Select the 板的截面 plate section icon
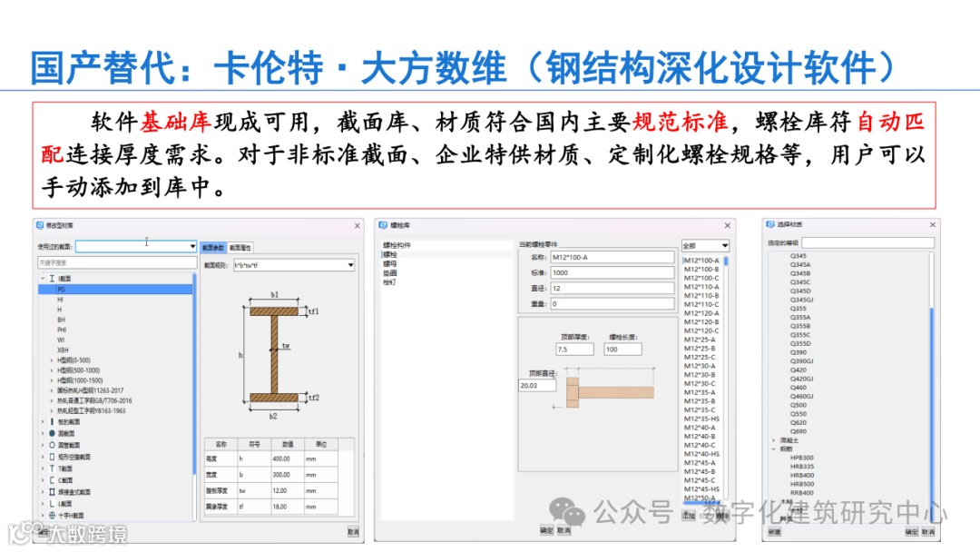 pos(52,422)
